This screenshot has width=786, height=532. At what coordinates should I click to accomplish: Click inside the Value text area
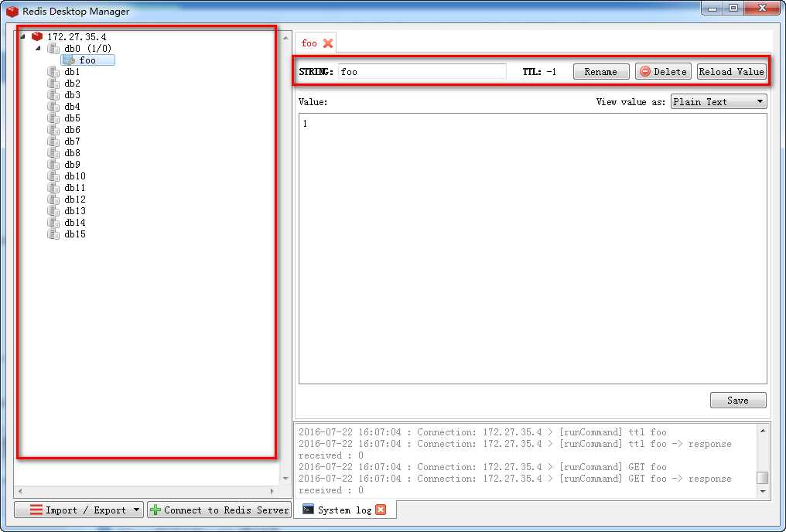pos(533,248)
